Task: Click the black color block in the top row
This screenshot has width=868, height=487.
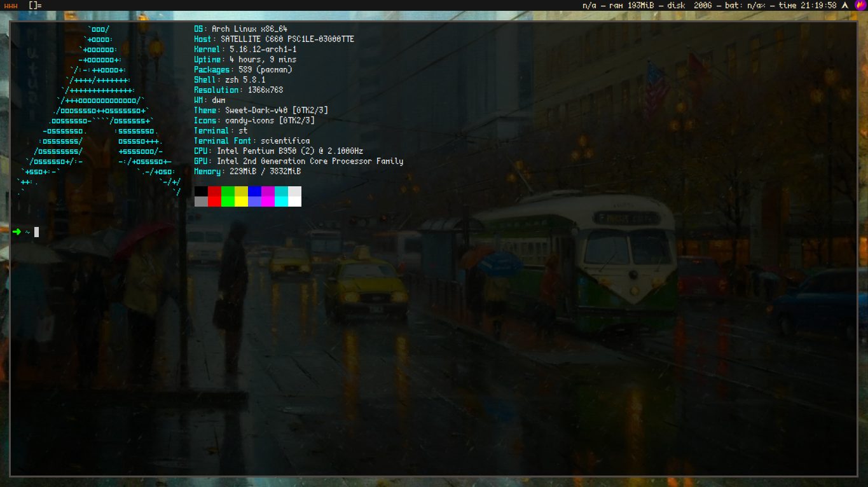Action: point(201,191)
